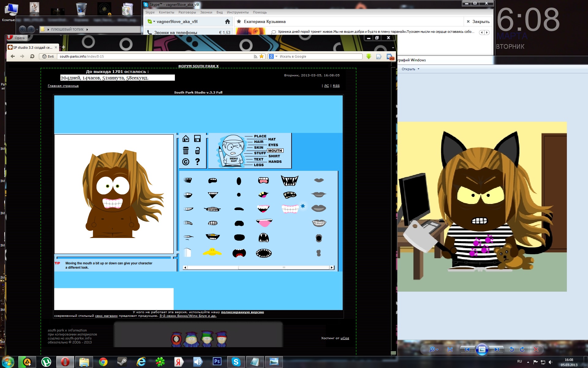Open Photoshop from the taskbar
Viewport: 588px width, 368px height.
217,362
